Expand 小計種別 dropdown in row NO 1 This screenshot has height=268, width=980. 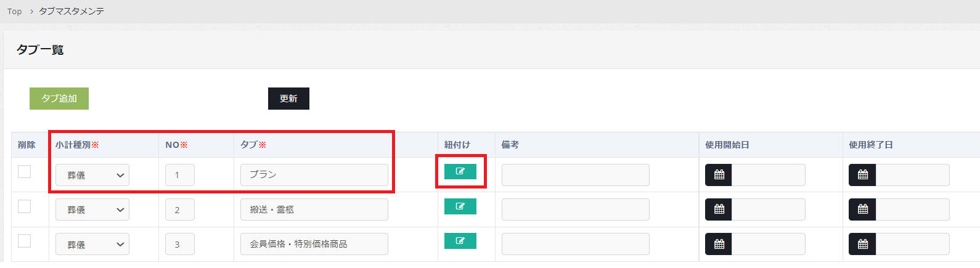tap(92, 176)
